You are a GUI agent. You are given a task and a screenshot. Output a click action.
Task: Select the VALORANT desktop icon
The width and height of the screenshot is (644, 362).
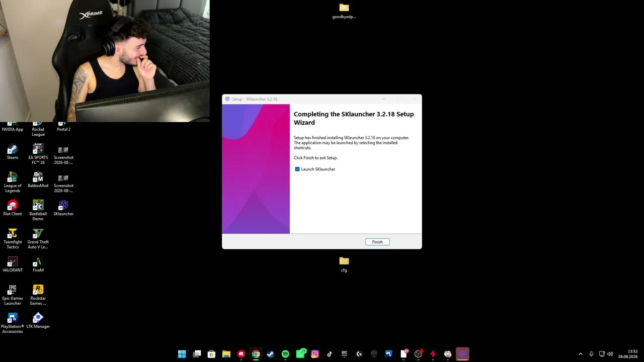click(13, 264)
